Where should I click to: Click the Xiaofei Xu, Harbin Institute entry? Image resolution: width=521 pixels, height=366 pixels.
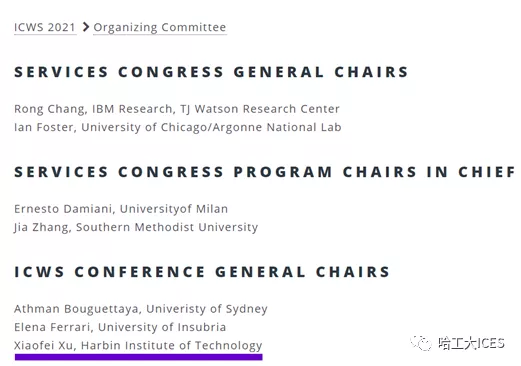pos(138,346)
